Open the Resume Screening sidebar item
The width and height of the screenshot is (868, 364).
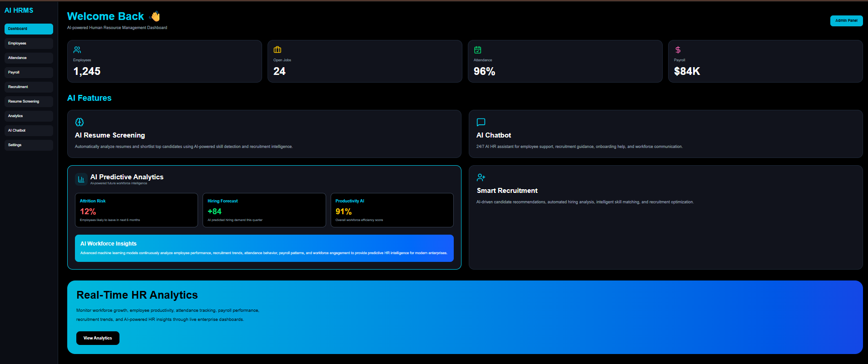(x=29, y=102)
